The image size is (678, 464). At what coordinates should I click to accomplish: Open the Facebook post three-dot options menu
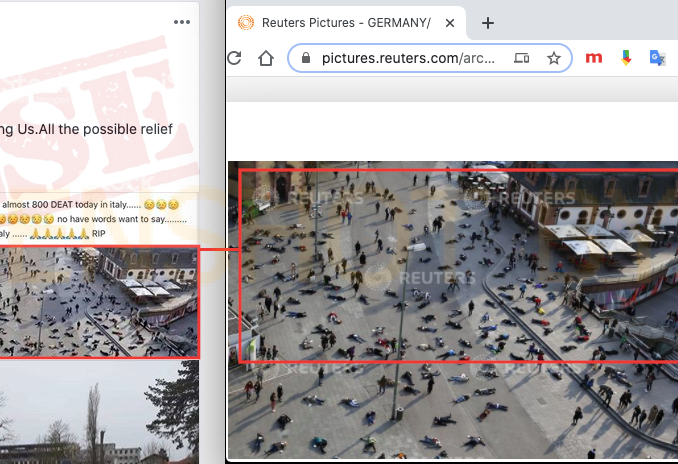182,22
